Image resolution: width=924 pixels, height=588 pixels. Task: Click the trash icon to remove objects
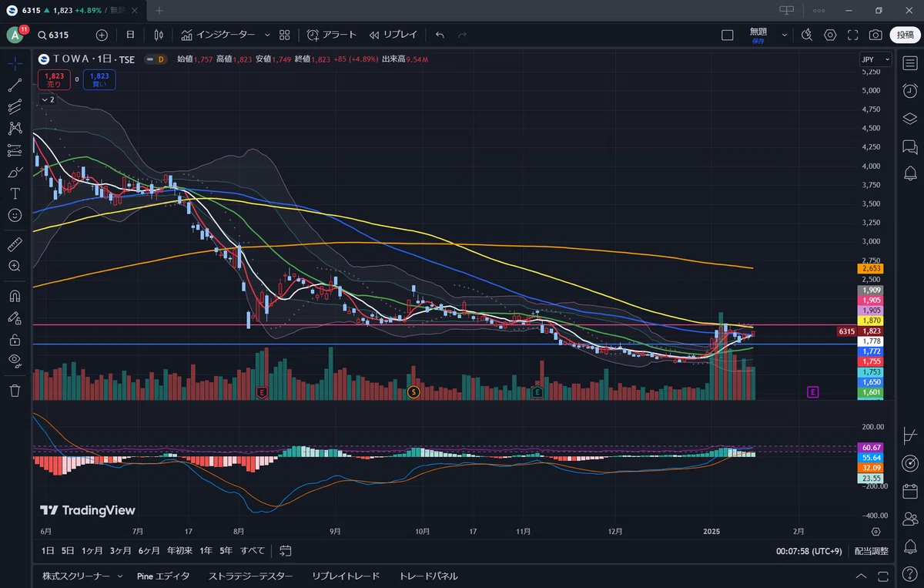coord(15,390)
